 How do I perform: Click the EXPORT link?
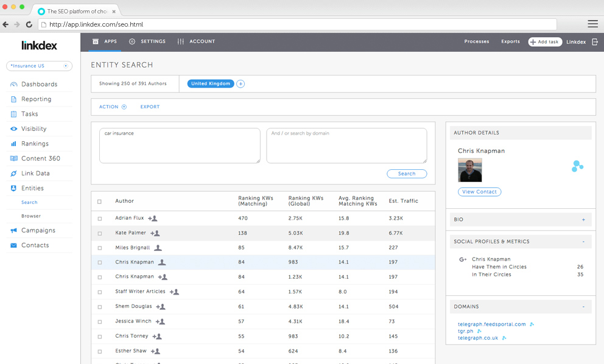pyautogui.click(x=150, y=107)
